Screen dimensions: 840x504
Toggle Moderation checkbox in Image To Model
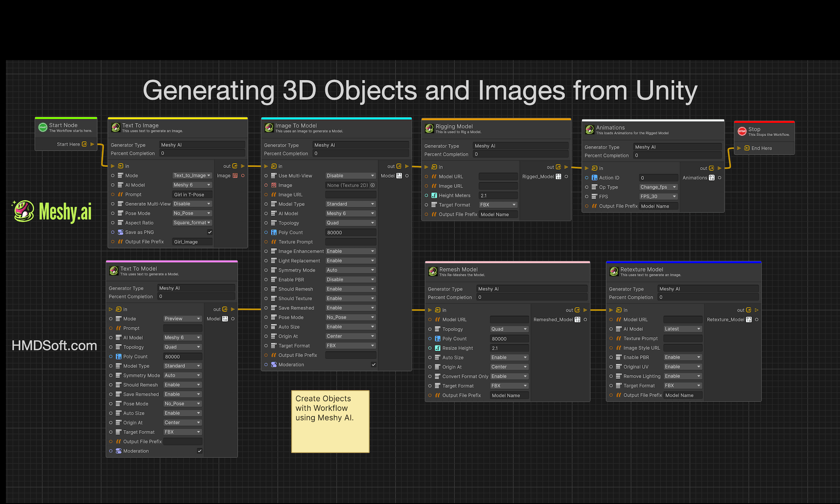coord(373,365)
